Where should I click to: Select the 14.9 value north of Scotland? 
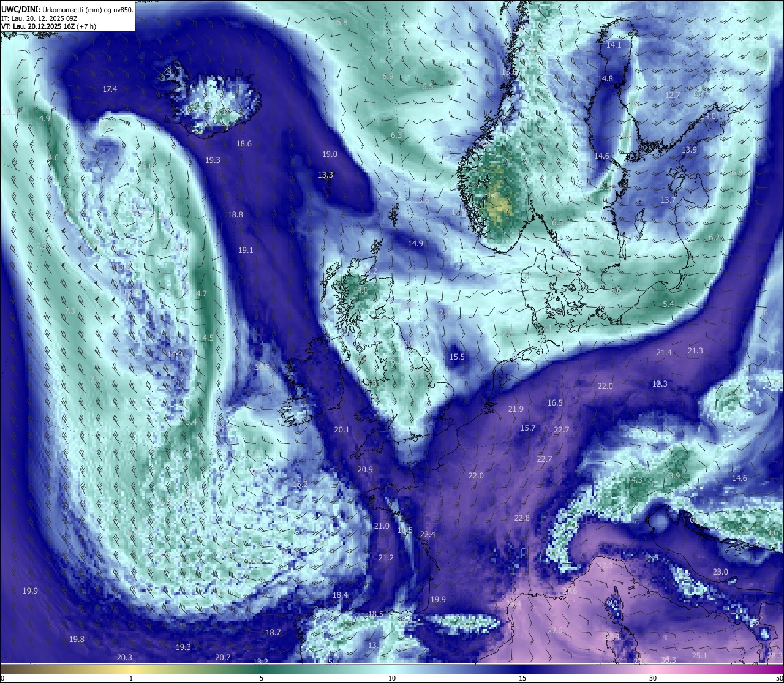point(415,244)
